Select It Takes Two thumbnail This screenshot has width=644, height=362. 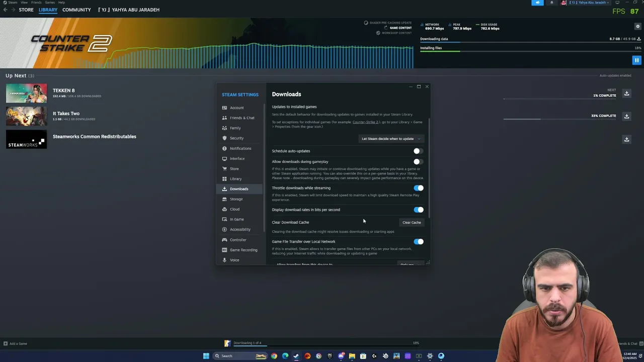(x=26, y=116)
